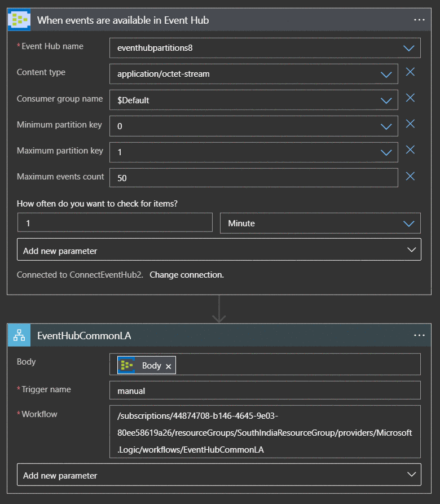This screenshot has width=440, height=504.
Task: Click the Event Hub name label
Action: click(x=52, y=46)
